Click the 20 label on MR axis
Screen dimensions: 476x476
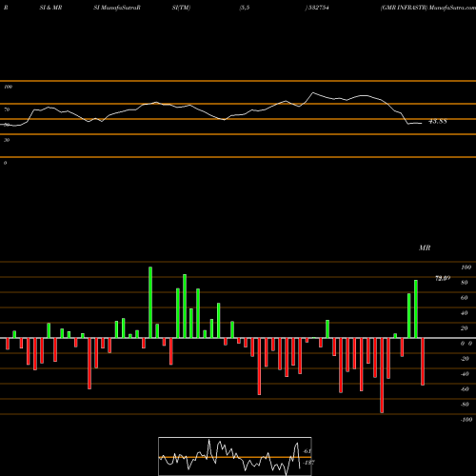pos(465,328)
